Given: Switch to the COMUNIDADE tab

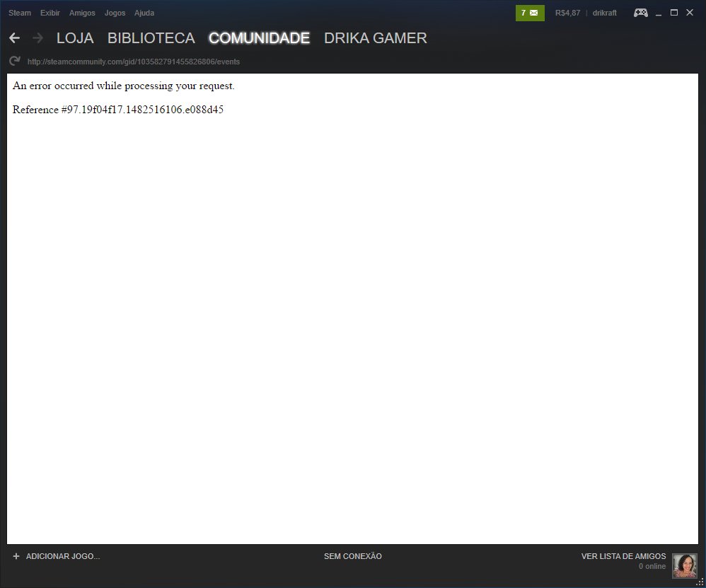Looking at the screenshot, I should click(260, 38).
